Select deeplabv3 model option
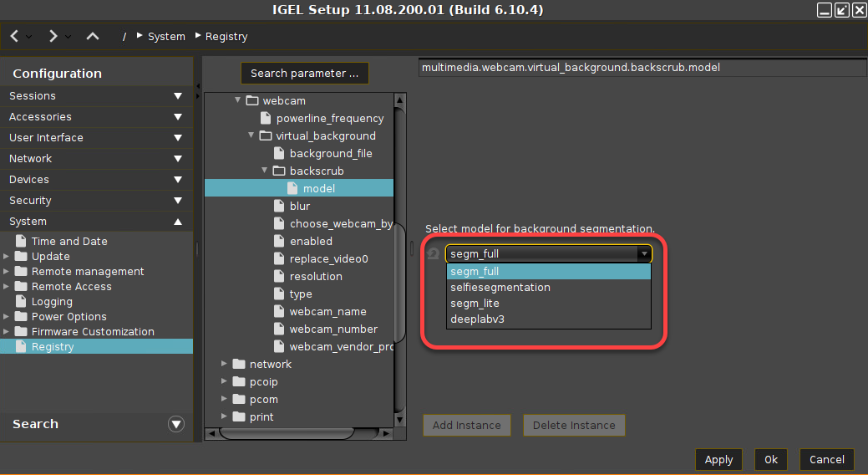Screen dimensions: 868x475 478,319
